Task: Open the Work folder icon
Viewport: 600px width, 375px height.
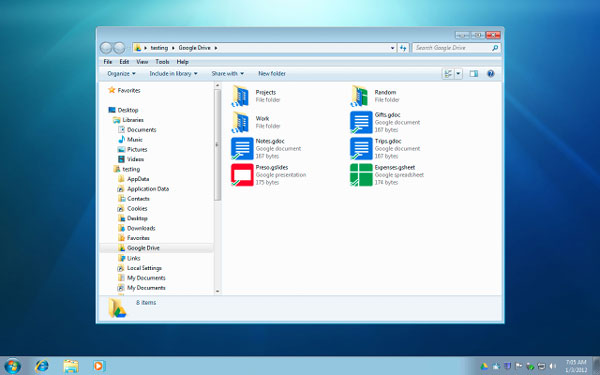Action: click(241, 122)
